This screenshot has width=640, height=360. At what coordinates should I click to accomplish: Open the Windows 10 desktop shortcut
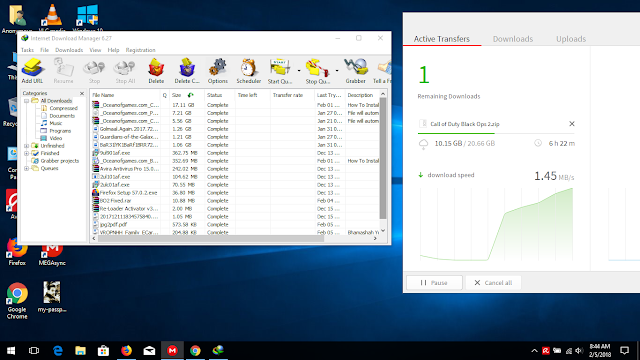[87, 18]
